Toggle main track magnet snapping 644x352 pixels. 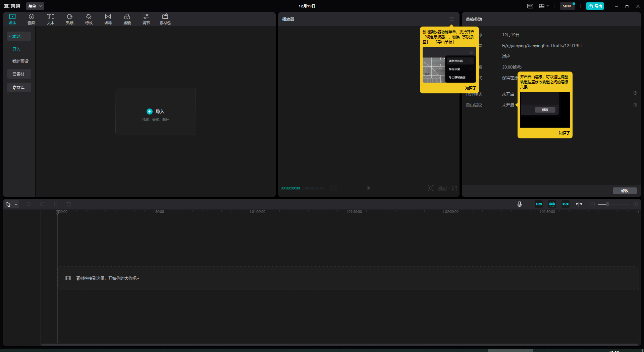point(539,204)
